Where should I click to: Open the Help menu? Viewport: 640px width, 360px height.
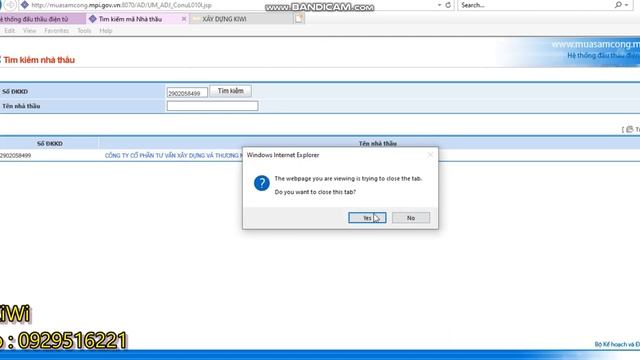tap(106, 31)
